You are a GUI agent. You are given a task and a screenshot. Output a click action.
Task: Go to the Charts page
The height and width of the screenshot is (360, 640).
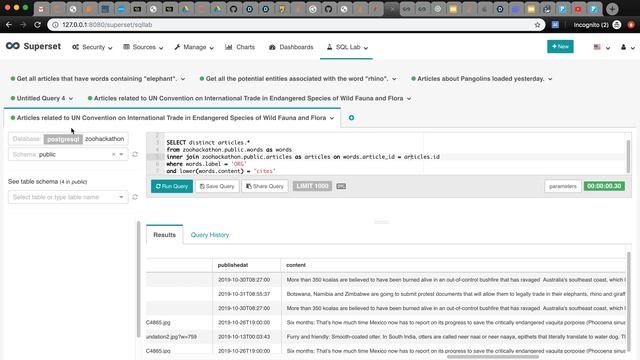pyautogui.click(x=240, y=47)
